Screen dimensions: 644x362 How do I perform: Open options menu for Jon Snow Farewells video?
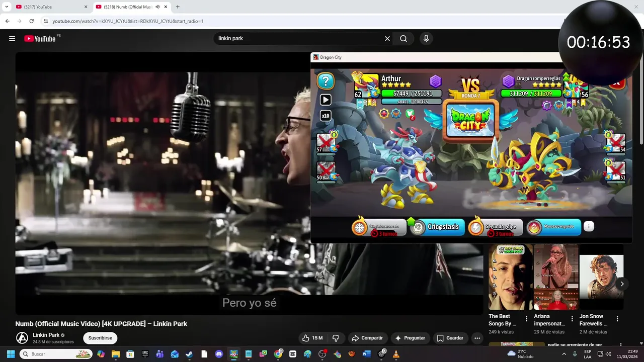[x=617, y=319]
